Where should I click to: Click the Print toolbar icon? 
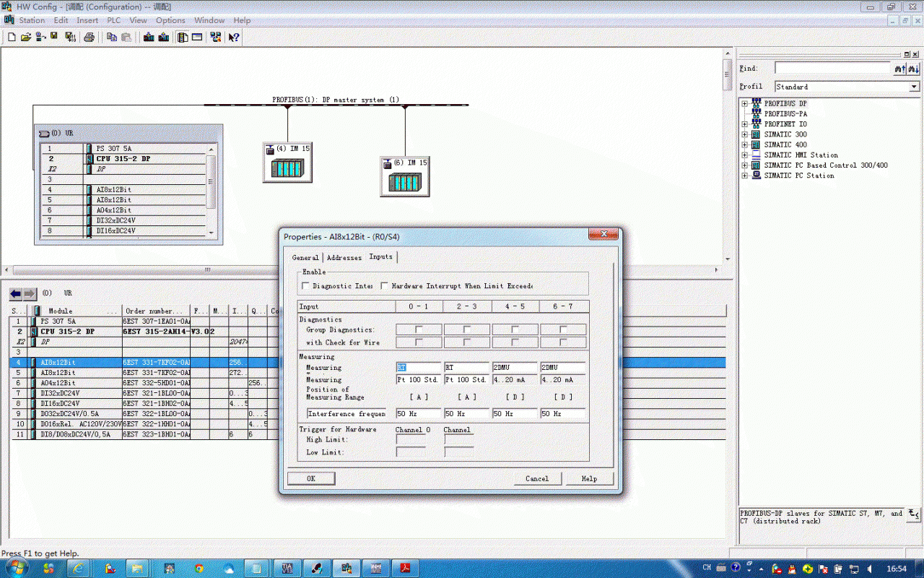[x=89, y=37]
